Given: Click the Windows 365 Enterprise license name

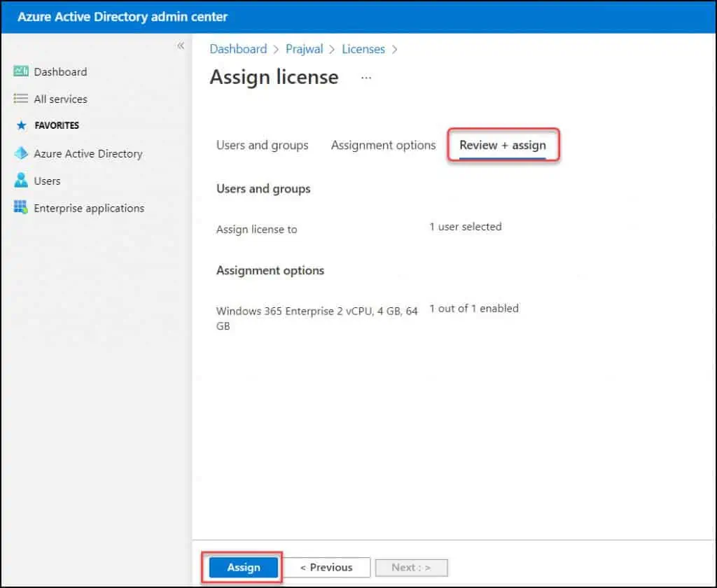Looking at the screenshot, I should click(317, 318).
